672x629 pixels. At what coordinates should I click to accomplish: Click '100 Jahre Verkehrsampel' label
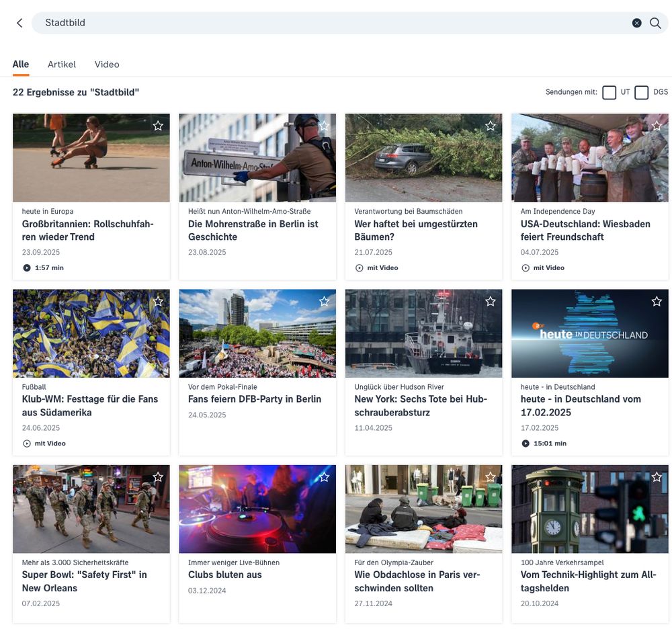pos(562,562)
